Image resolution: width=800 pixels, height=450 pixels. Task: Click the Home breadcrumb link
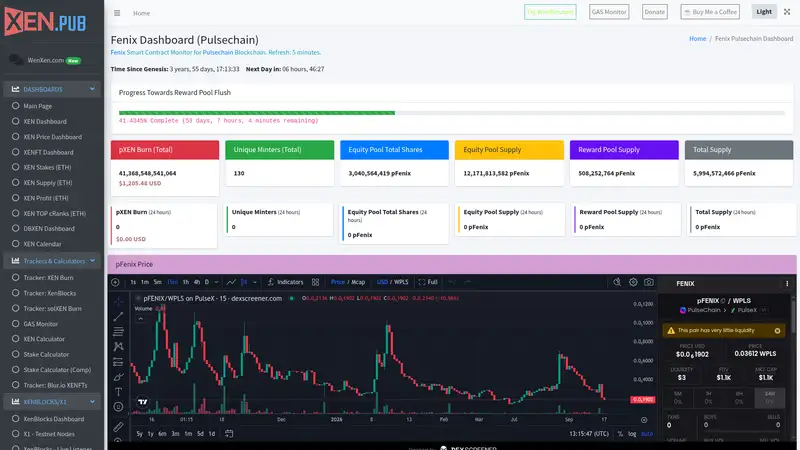click(697, 39)
